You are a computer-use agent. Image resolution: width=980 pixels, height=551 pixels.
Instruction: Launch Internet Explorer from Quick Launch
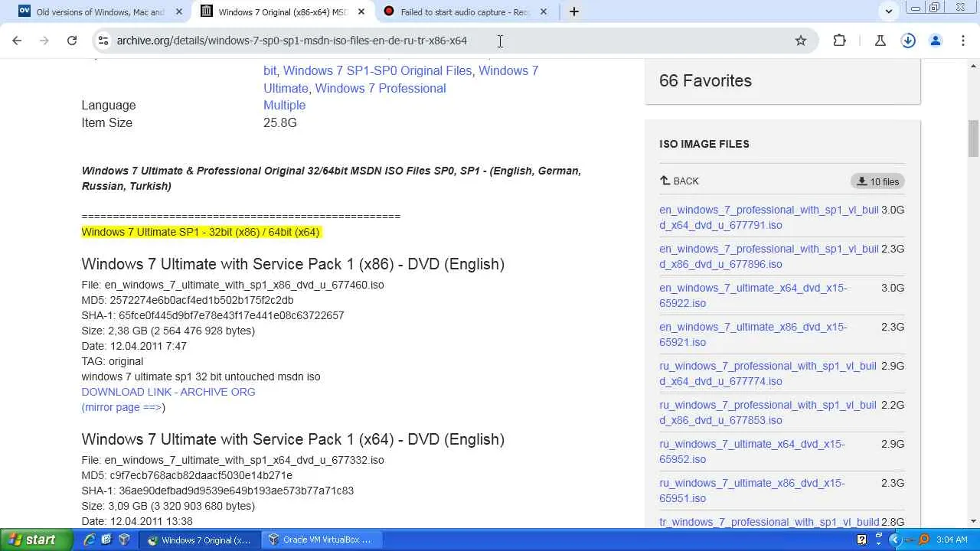(x=90, y=540)
